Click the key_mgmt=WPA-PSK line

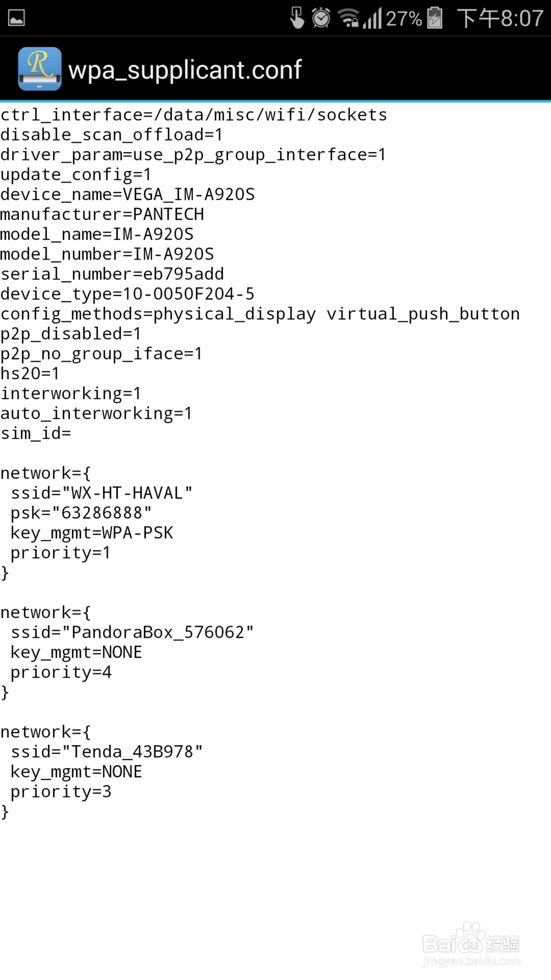click(x=91, y=532)
